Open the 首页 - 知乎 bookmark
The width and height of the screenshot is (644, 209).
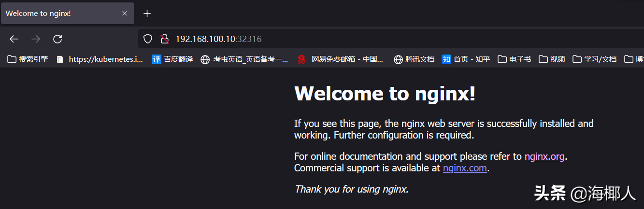click(x=466, y=59)
